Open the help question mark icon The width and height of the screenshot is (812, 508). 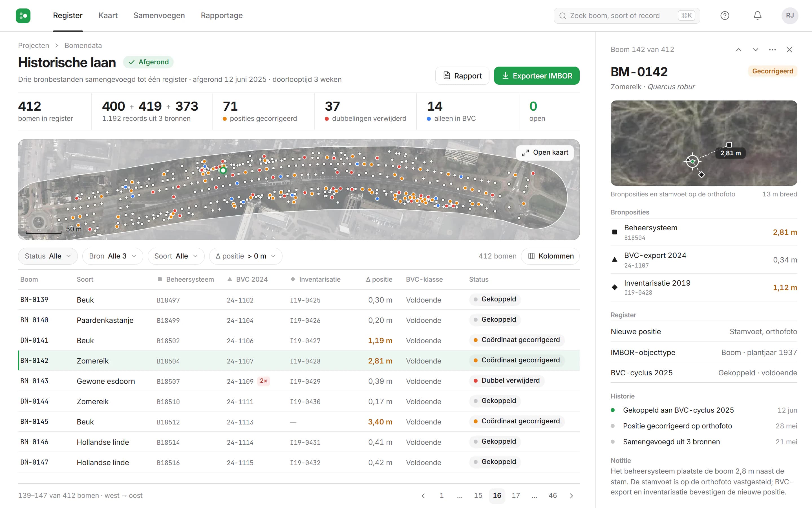(x=725, y=16)
